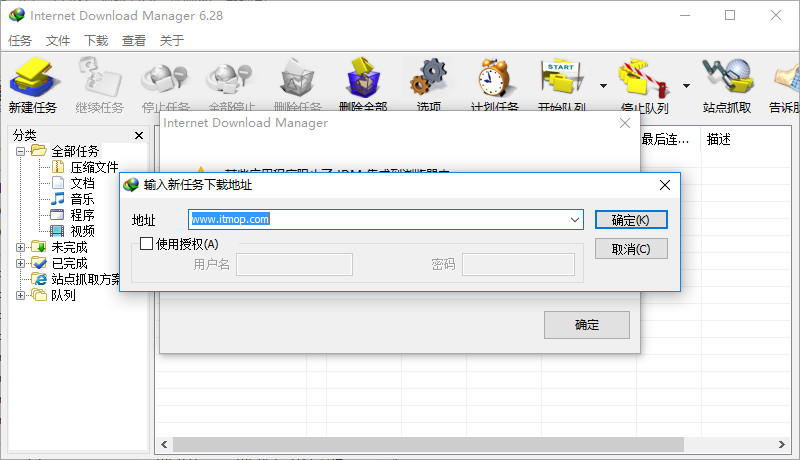
Task: Click the IDM logo in main title bar
Action: coord(17,15)
